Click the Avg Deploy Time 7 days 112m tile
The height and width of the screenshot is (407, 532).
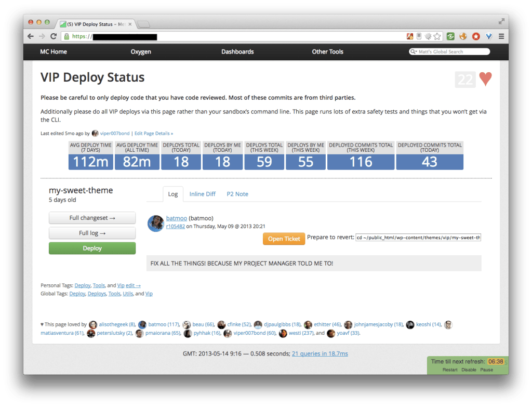click(x=90, y=155)
